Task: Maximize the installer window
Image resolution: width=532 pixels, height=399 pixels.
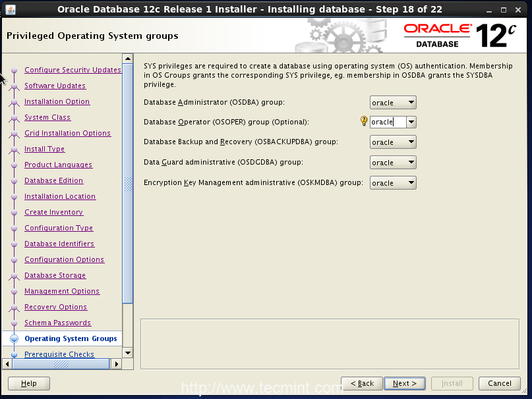Action: [x=504, y=10]
